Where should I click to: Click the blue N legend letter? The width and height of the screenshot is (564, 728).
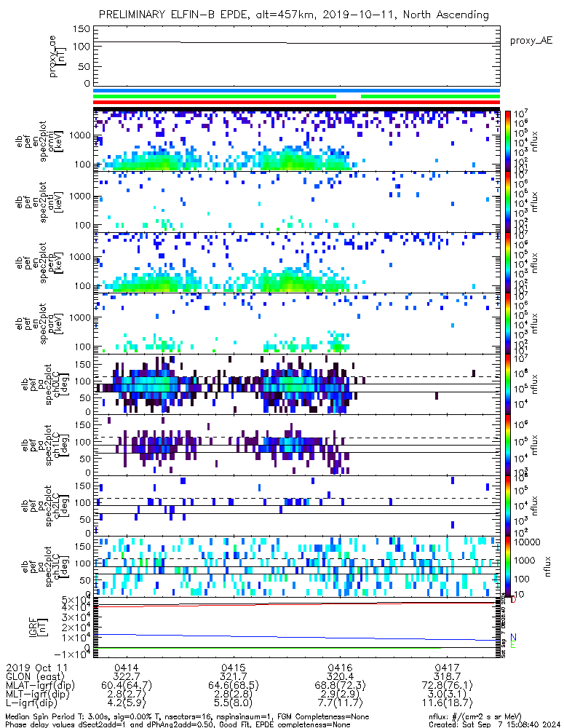click(x=513, y=636)
